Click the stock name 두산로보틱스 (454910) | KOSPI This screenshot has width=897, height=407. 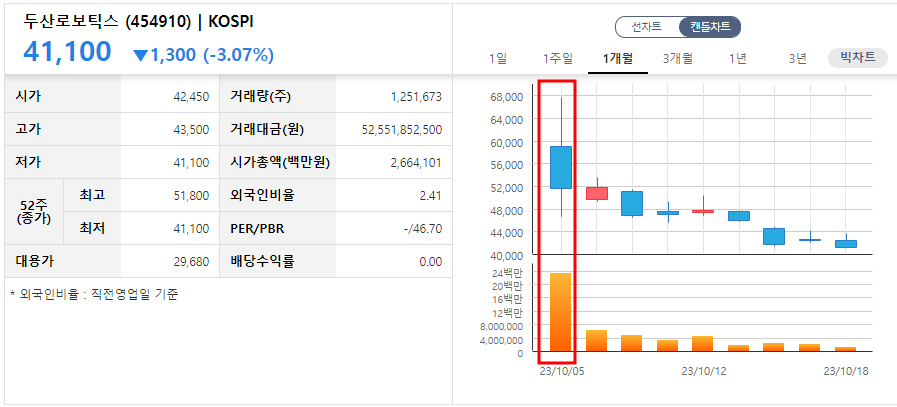138,22
